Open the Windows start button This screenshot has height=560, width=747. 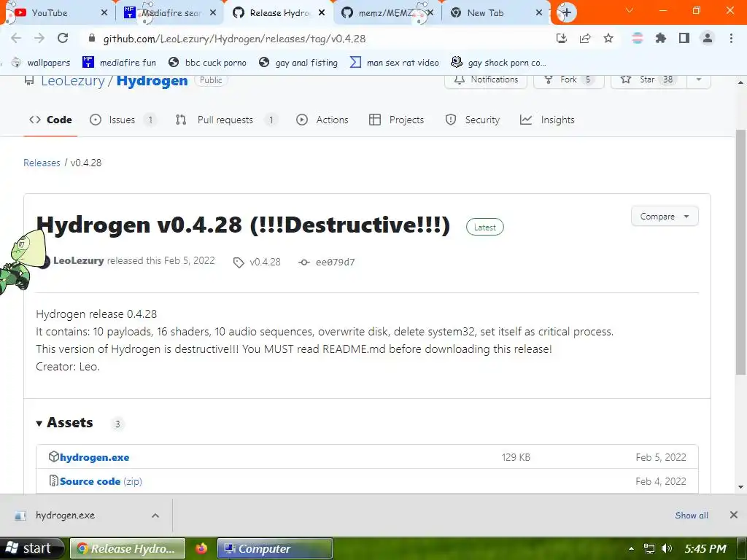click(31, 548)
